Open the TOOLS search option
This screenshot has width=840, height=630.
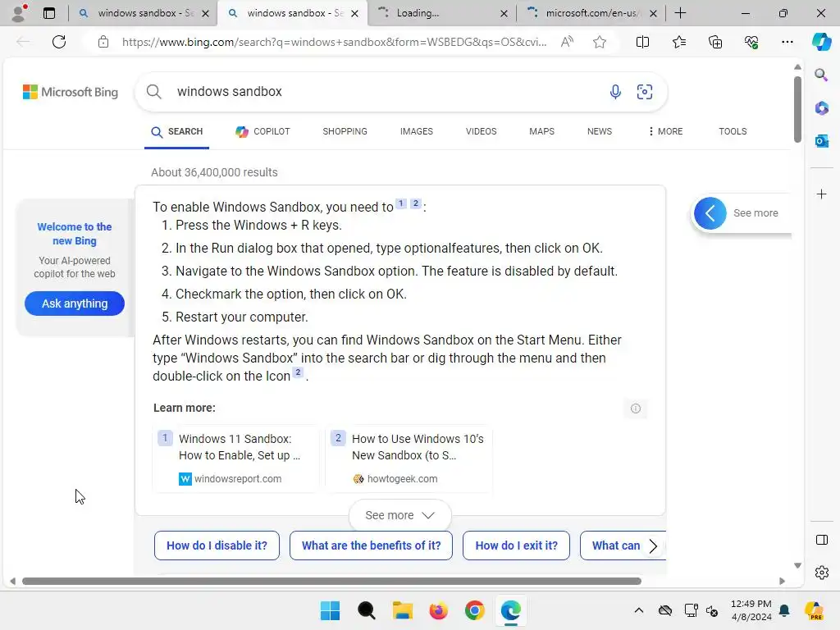point(733,131)
